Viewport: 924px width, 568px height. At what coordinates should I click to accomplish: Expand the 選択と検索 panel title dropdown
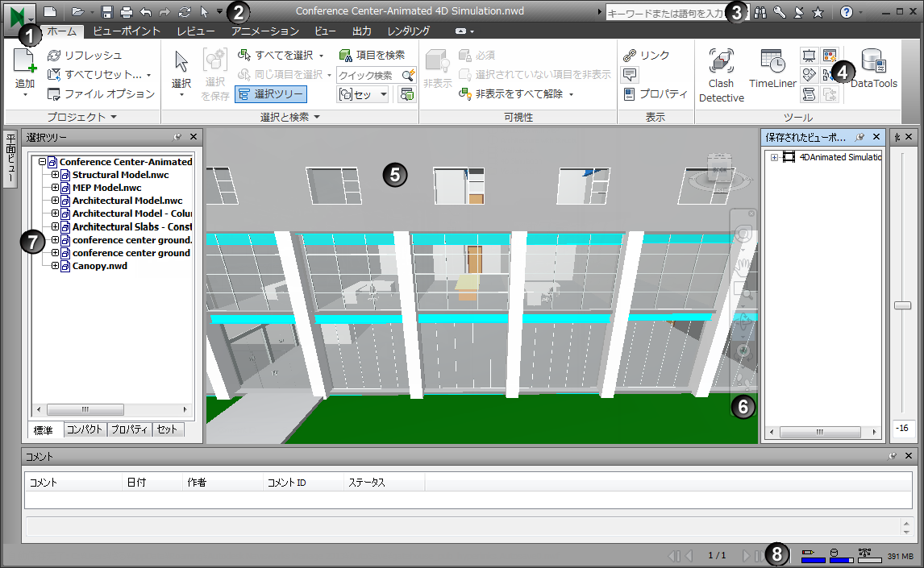(317, 117)
